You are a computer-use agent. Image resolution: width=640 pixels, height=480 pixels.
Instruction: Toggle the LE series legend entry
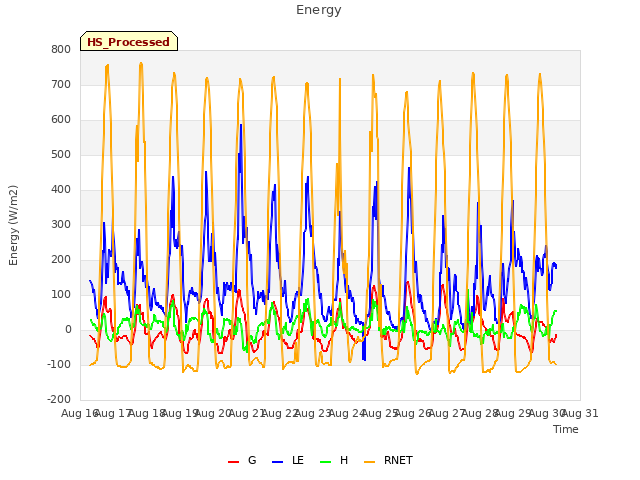coord(288,460)
